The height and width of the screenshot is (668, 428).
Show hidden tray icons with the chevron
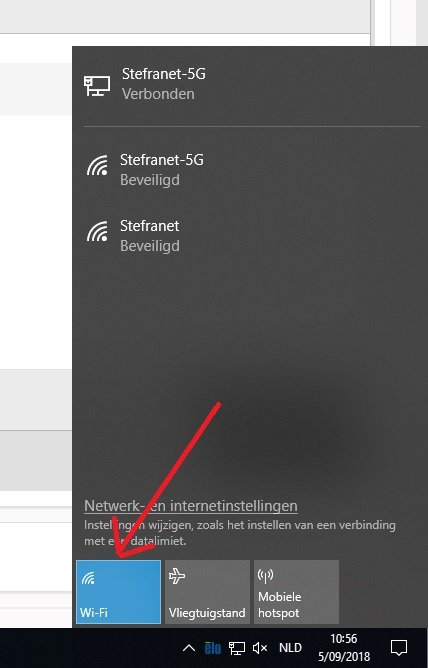click(x=189, y=648)
